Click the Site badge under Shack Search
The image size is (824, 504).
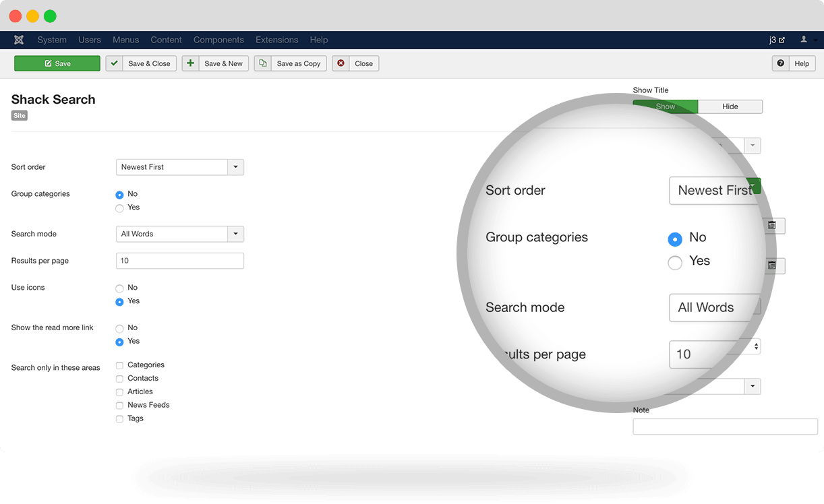point(20,116)
